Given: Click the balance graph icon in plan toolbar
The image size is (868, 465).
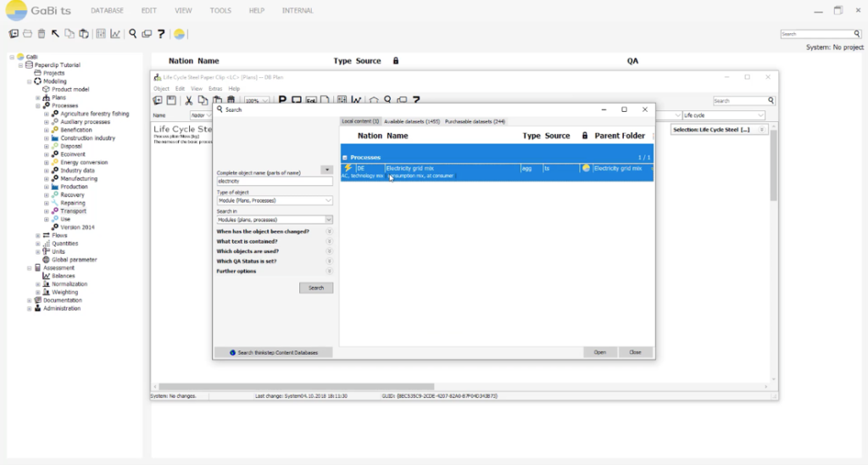Looking at the screenshot, I should coord(356,100).
